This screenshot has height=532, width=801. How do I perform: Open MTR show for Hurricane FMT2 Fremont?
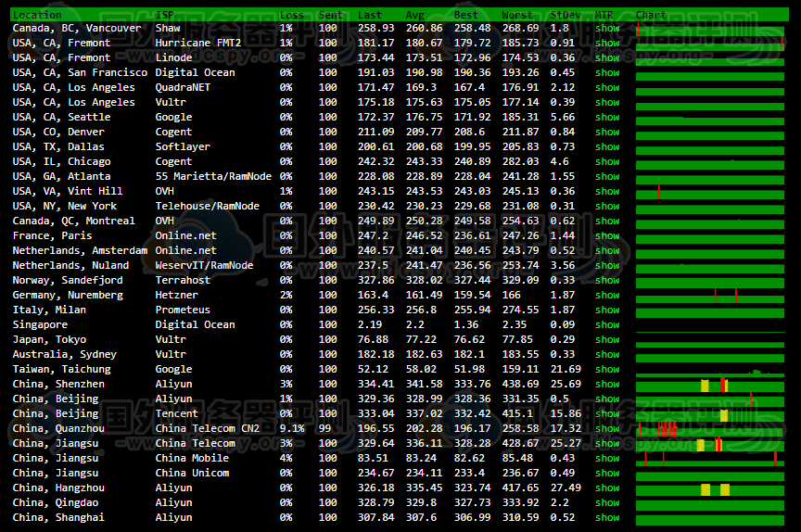[607, 43]
